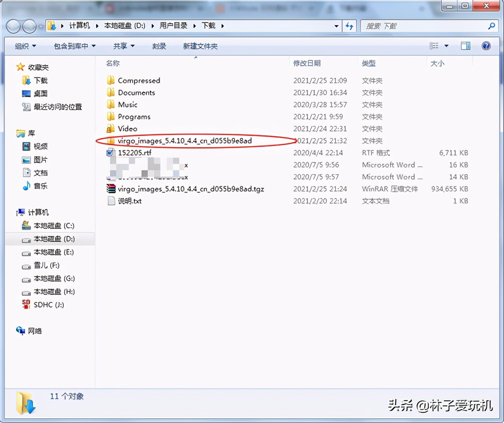Select the virgo_images_5.4.10 folder name
The height and width of the screenshot is (423, 504).
click(185, 141)
